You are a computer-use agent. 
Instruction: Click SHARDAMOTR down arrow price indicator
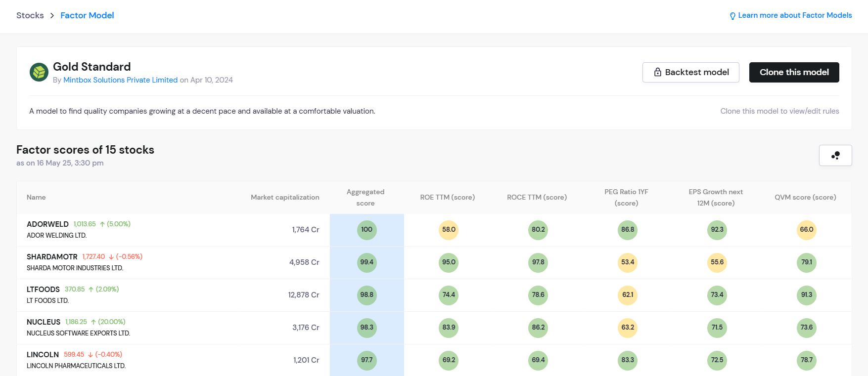[x=111, y=257]
